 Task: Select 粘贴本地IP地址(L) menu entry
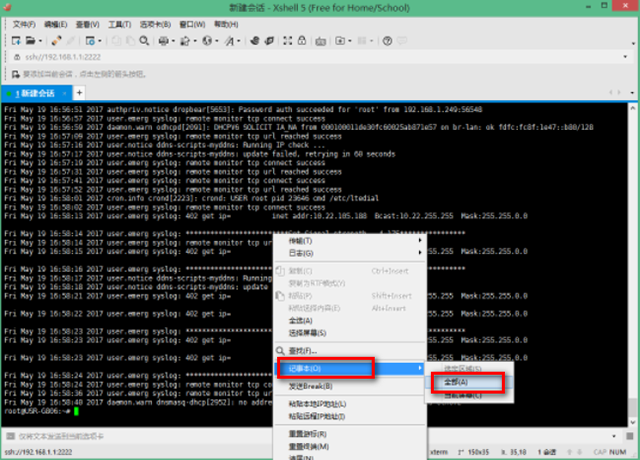click(x=318, y=403)
